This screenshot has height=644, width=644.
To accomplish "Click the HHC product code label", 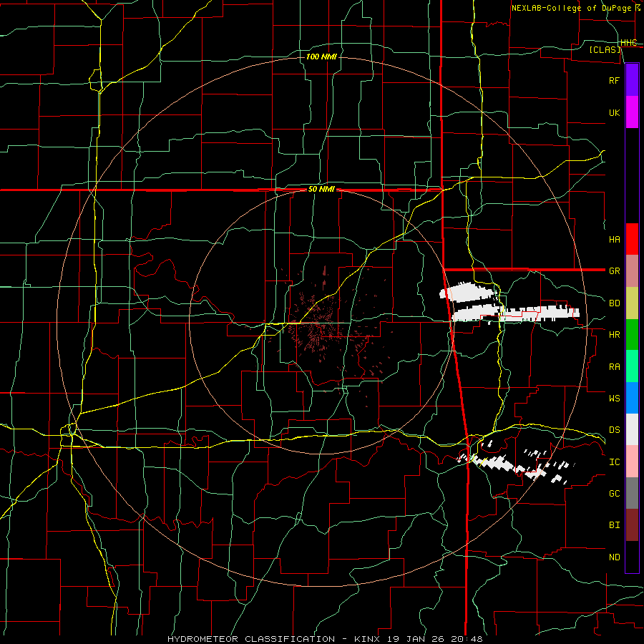I will coord(628,43).
